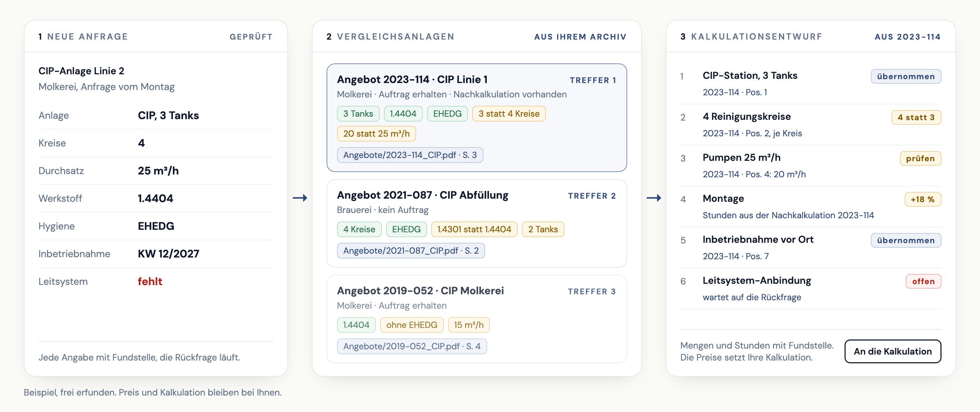This screenshot has width=980, height=412.
Task: Click the 'TREFFER 1' label
Action: point(593,80)
